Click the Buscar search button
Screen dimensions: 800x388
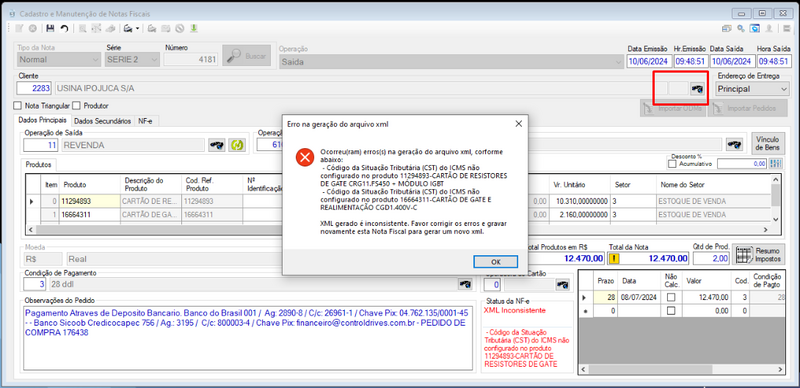[247, 56]
